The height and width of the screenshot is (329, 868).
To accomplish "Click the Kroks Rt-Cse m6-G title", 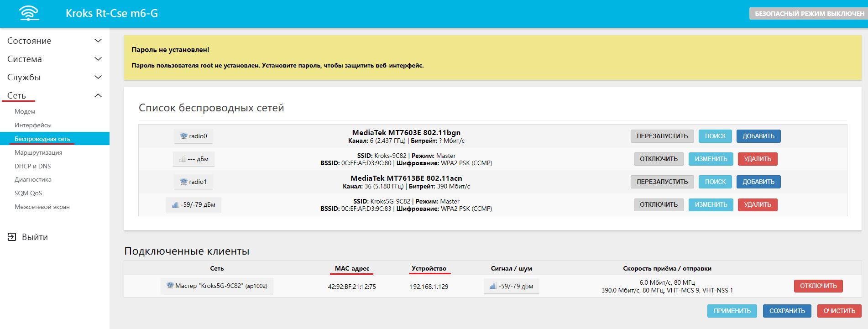I will 112,13.
